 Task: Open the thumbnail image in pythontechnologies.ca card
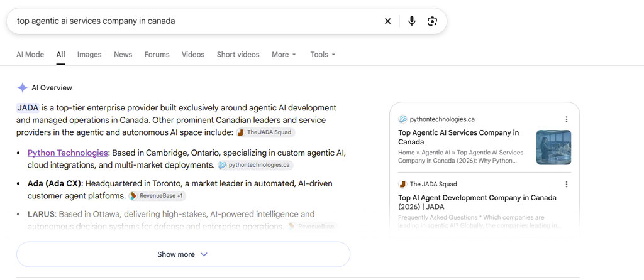[553, 148]
